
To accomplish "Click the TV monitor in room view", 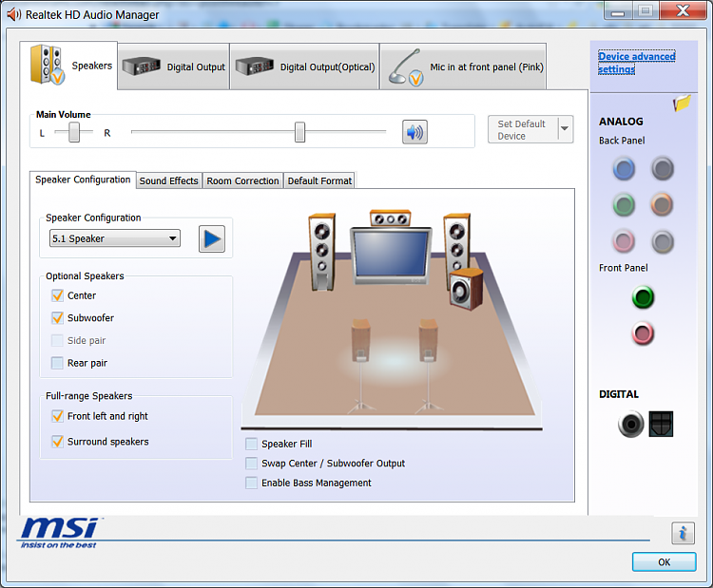I will [x=391, y=255].
